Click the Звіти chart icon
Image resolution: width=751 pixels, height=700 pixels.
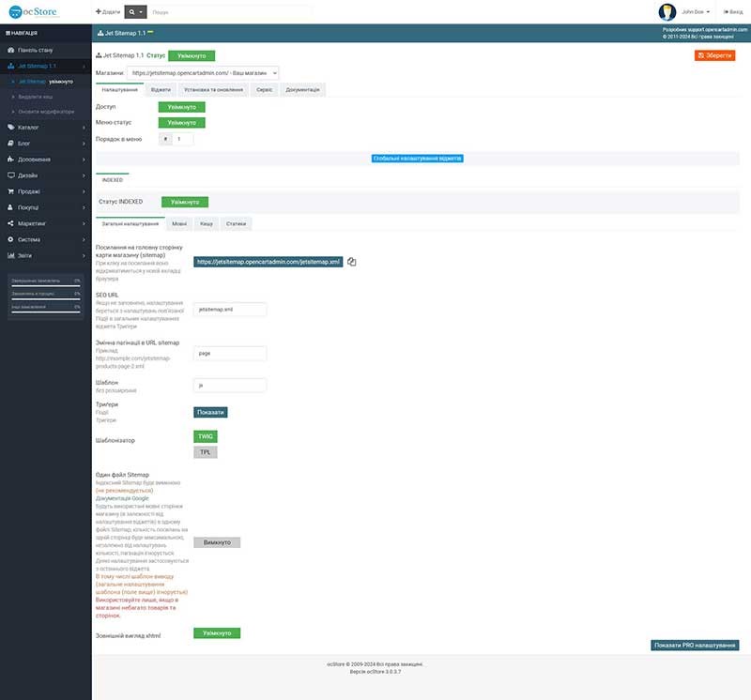pos(10,255)
